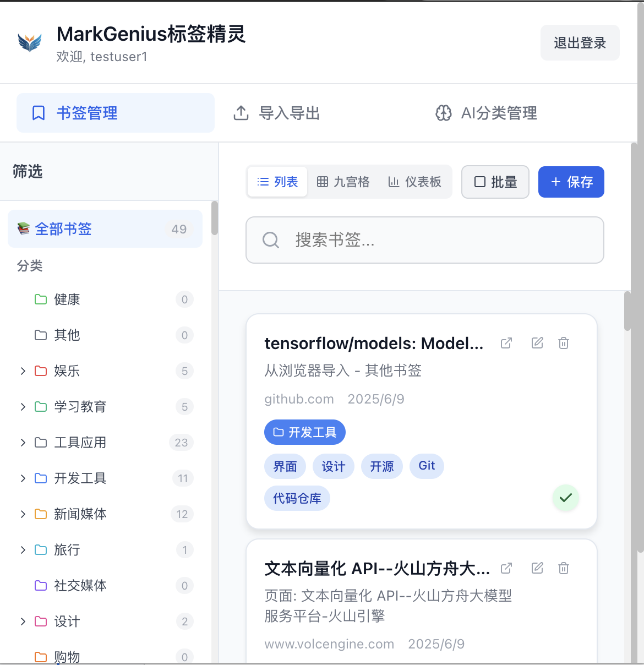
Task: Select the 其他 category folder
Action: tap(105, 335)
